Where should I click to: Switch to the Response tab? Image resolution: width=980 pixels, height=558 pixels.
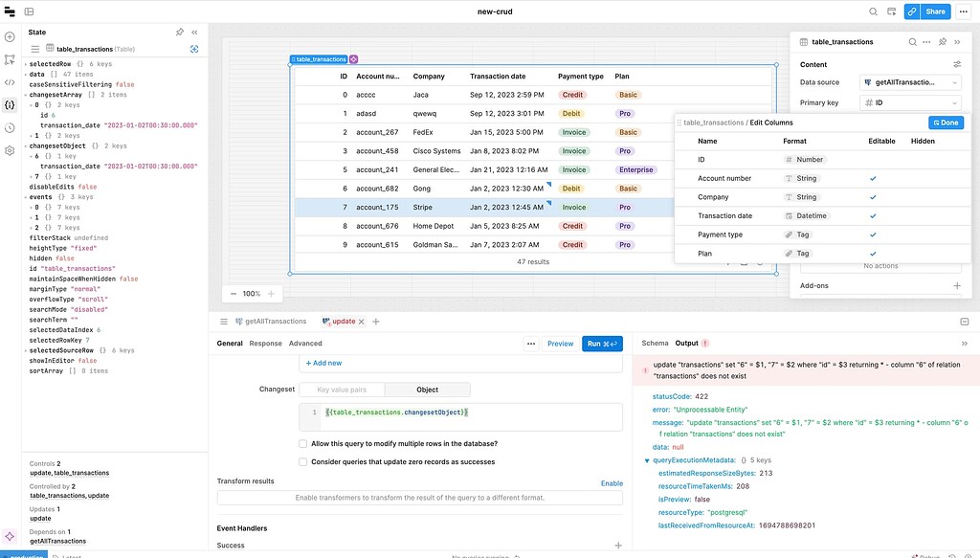[x=266, y=343]
